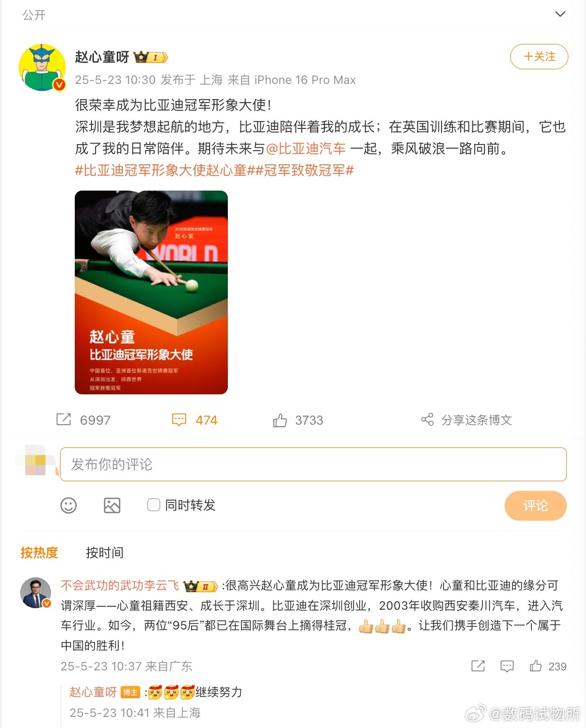Expand the post options chevron at top right
The height and width of the screenshot is (728, 586).
(x=560, y=14)
